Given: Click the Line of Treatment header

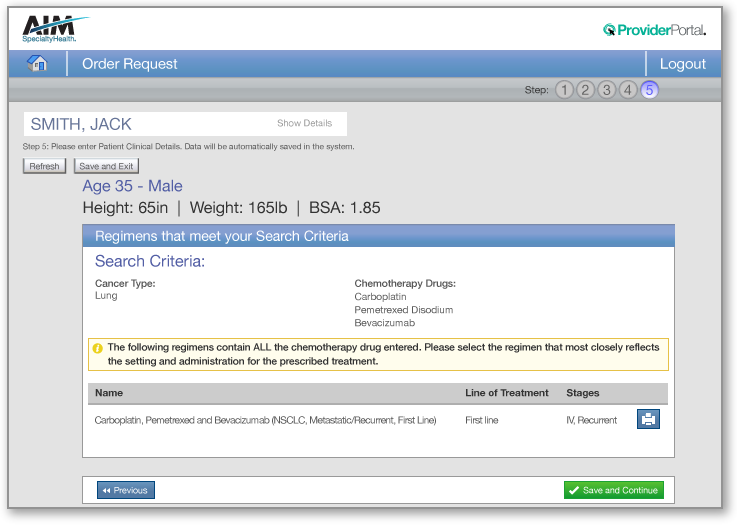Looking at the screenshot, I should click(507, 393).
